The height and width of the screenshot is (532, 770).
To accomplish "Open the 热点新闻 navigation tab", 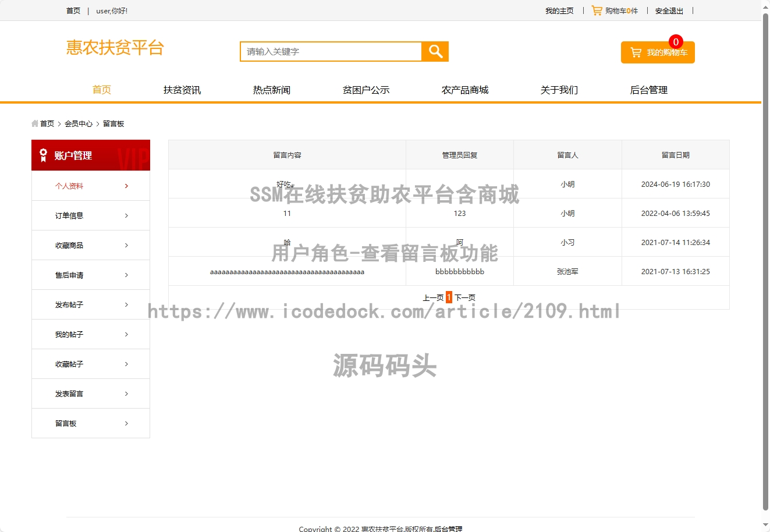I will [272, 90].
